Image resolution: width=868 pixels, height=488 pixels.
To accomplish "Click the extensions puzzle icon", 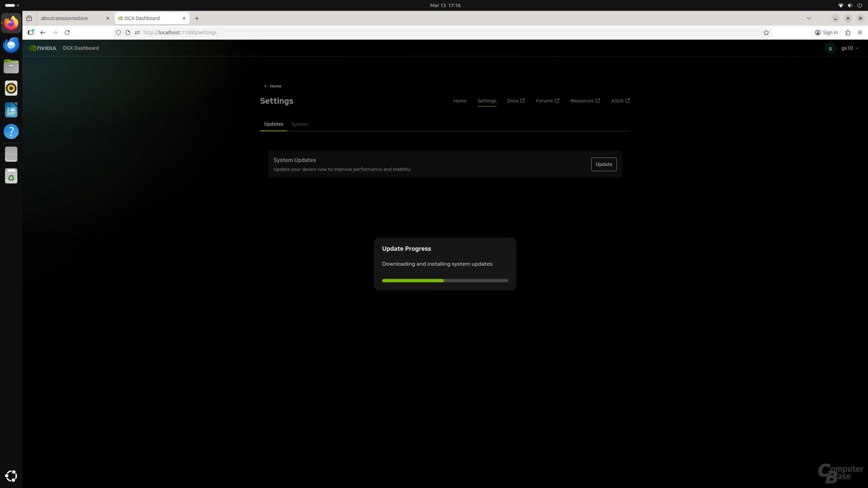I will click(848, 33).
